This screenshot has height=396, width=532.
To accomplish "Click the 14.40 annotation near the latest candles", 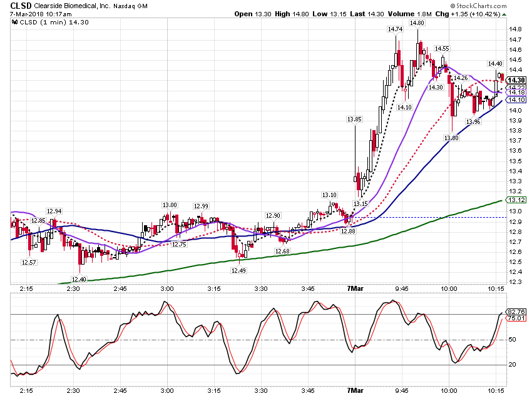I will [495, 63].
